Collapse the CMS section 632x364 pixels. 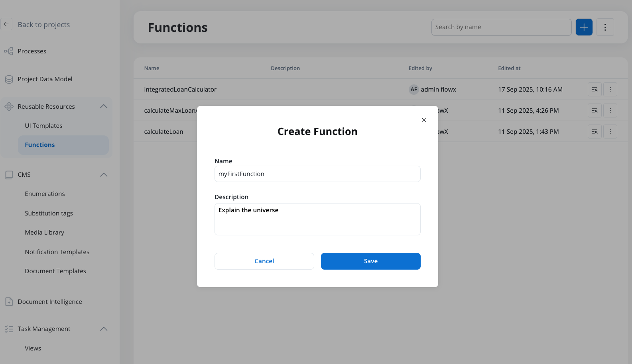click(104, 175)
